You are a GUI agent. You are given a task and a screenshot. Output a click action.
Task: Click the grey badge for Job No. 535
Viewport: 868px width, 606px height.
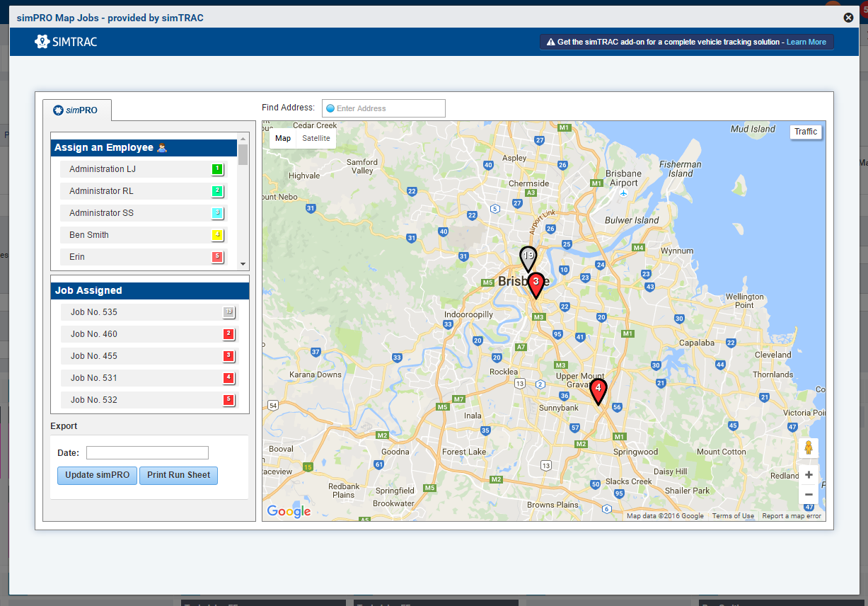pos(228,312)
